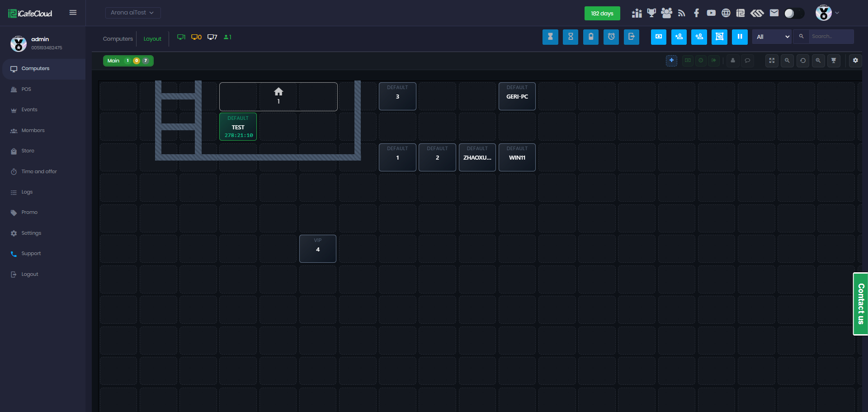
Task: Expand the profile avatar menu chevron
Action: tap(837, 13)
